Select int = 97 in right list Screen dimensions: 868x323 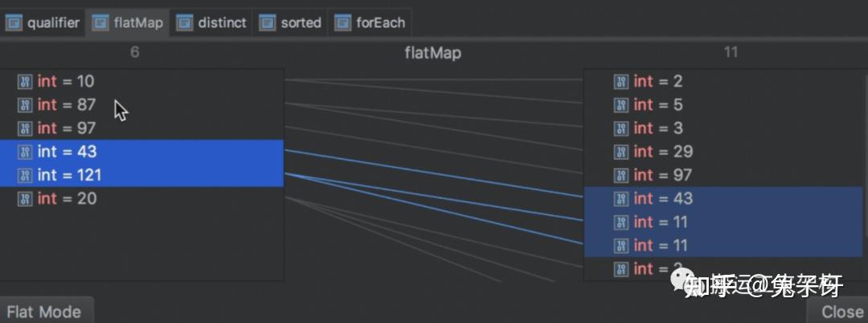[x=723, y=175]
